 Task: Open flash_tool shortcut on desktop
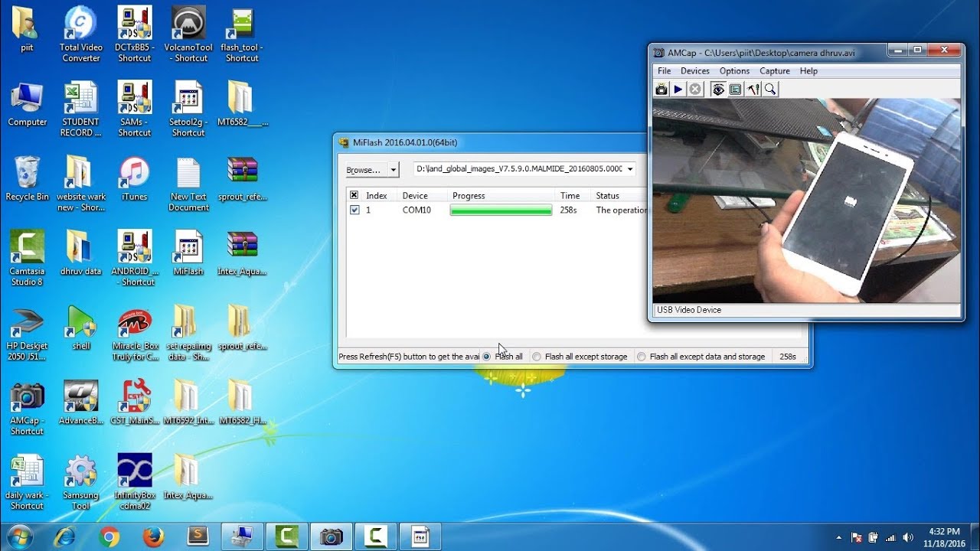(x=242, y=34)
